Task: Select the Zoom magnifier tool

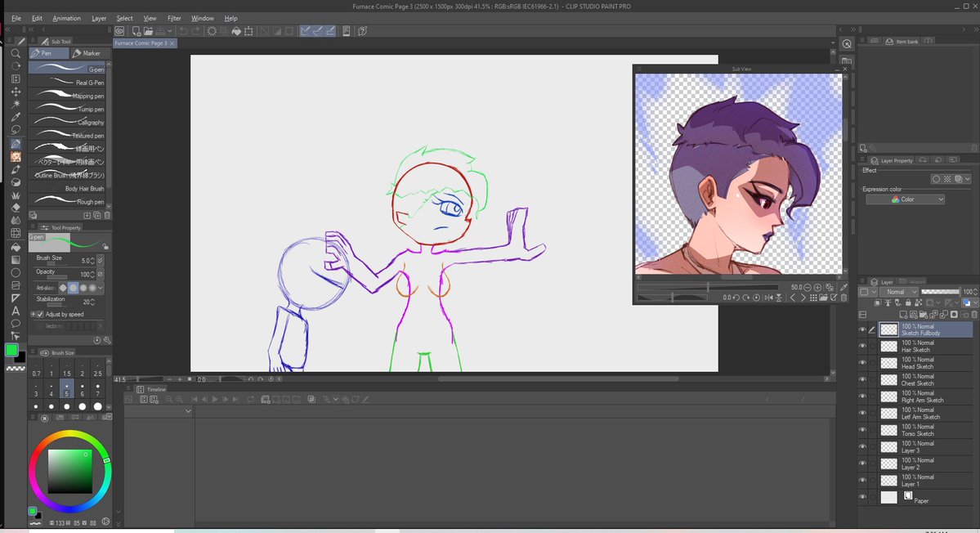Action: [x=16, y=54]
